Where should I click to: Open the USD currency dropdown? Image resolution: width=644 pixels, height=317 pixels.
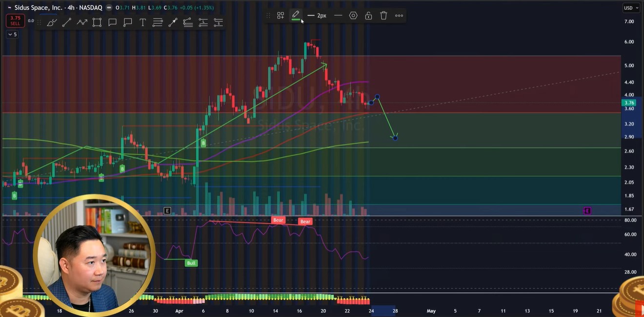tap(630, 8)
